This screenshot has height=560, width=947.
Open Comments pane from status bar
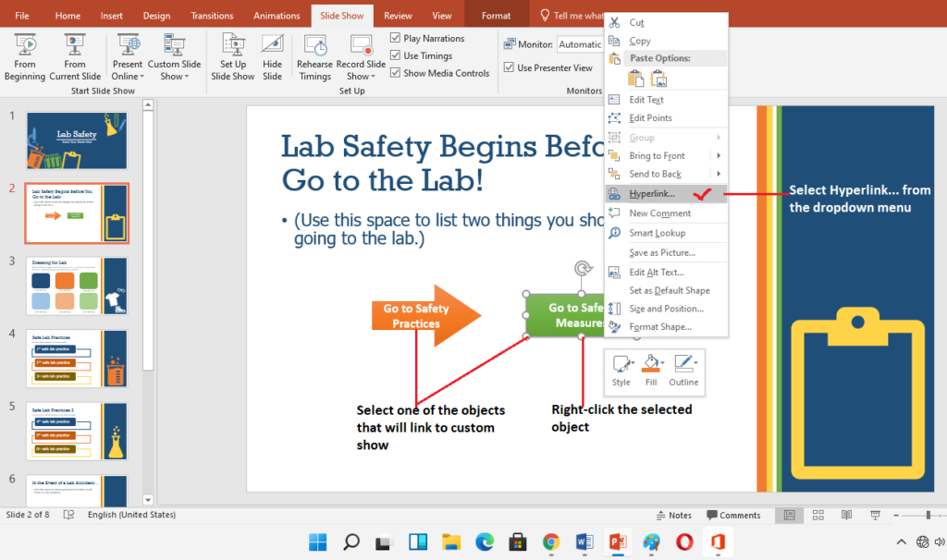pos(733,516)
